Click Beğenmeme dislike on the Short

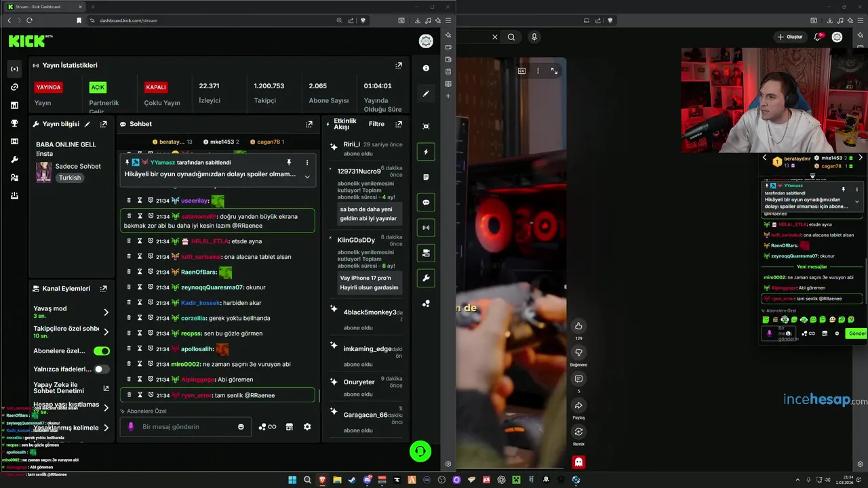[578, 353]
